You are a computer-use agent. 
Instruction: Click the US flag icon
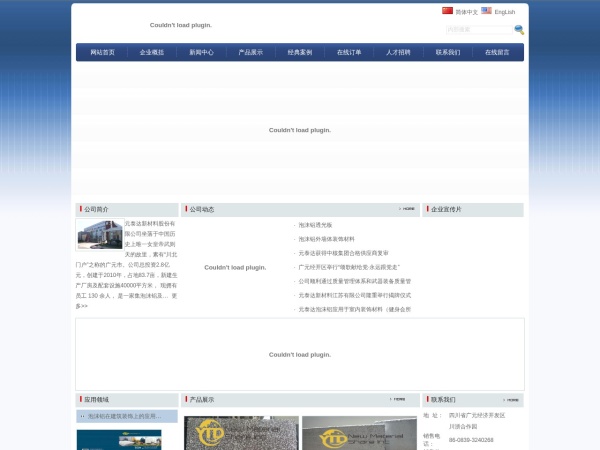point(486,11)
